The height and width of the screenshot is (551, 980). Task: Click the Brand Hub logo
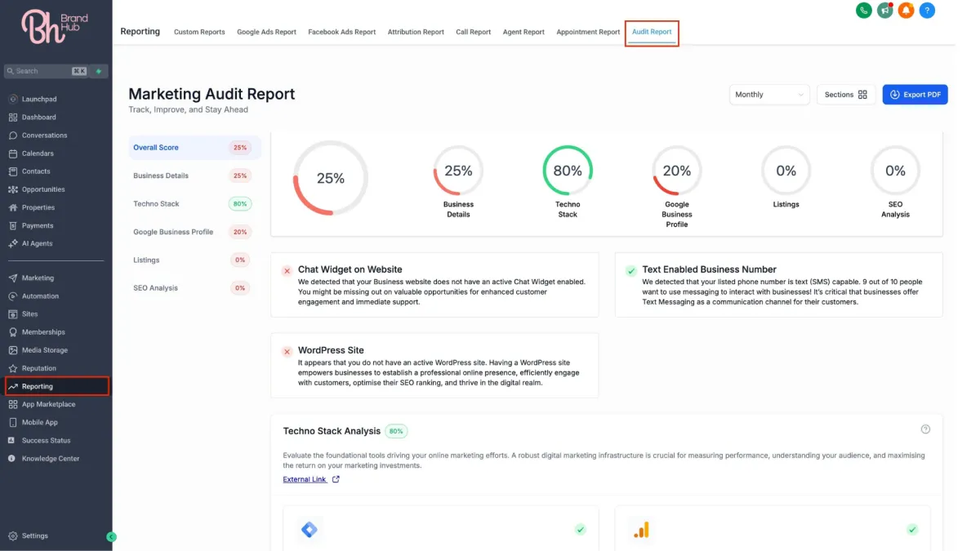(x=55, y=27)
